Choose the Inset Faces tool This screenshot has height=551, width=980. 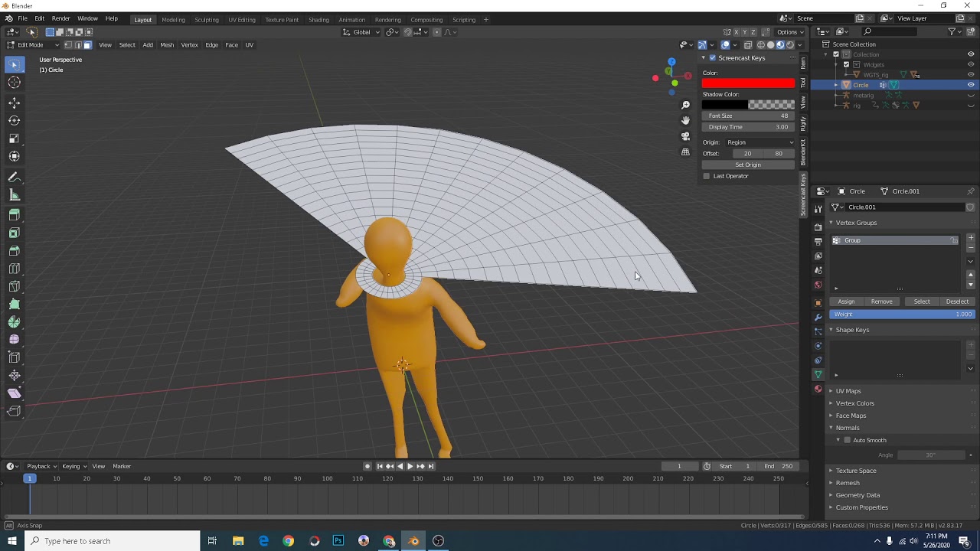click(14, 233)
